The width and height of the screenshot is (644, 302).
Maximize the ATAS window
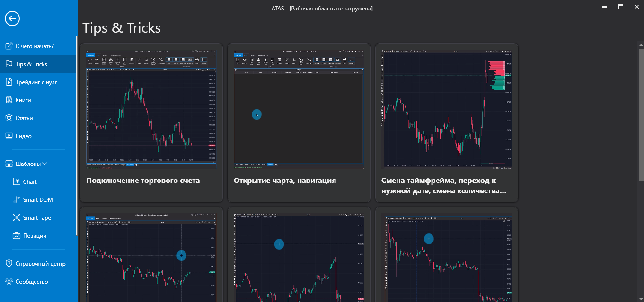pyautogui.click(x=620, y=7)
